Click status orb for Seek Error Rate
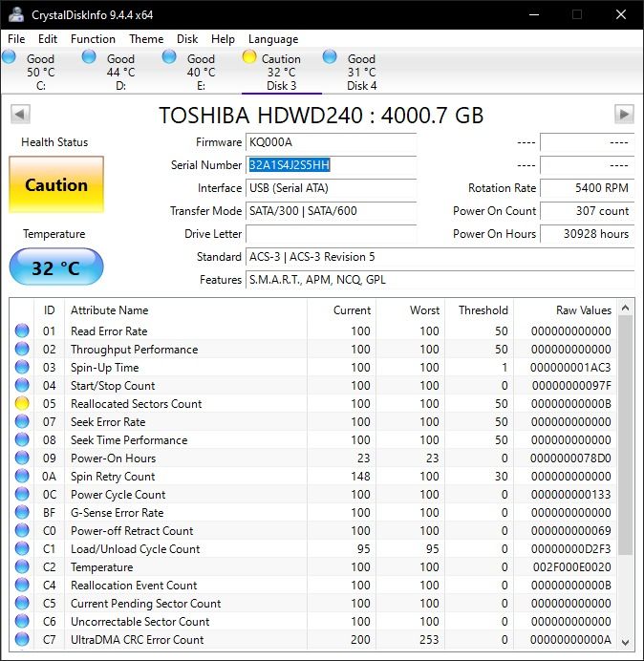 (x=22, y=421)
